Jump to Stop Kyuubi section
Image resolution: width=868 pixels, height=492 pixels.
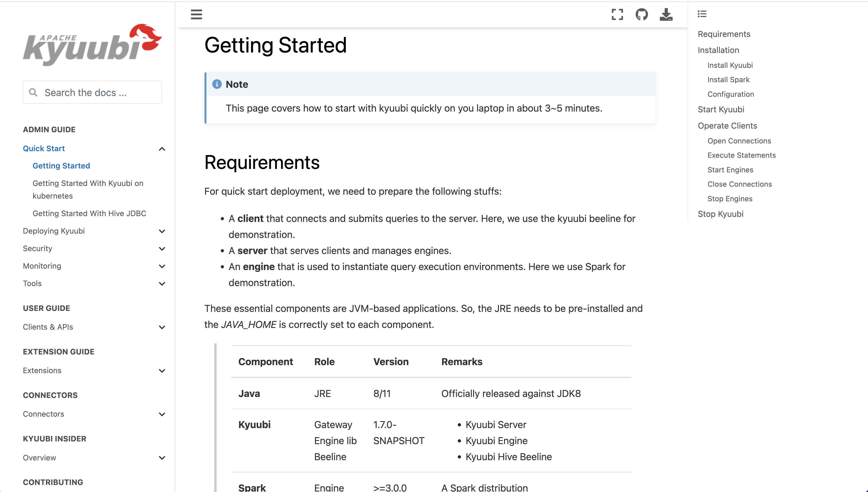[721, 214]
